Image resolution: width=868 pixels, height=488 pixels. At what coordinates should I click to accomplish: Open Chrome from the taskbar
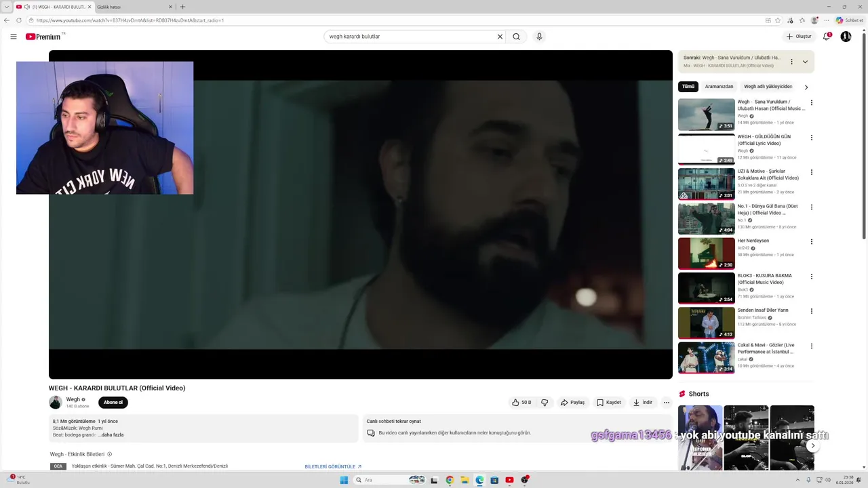pyautogui.click(x=450, y=480)
